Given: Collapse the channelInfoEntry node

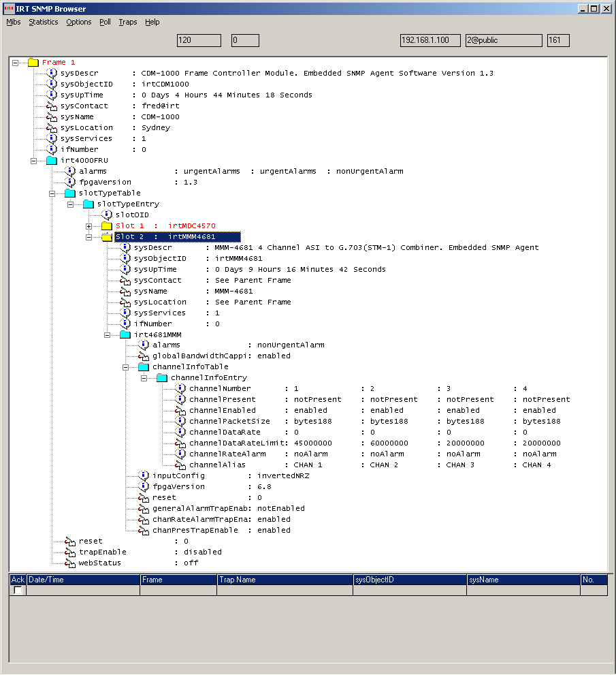Looking at the screenshot, I should pyautogui.click(x=144, y=378).
